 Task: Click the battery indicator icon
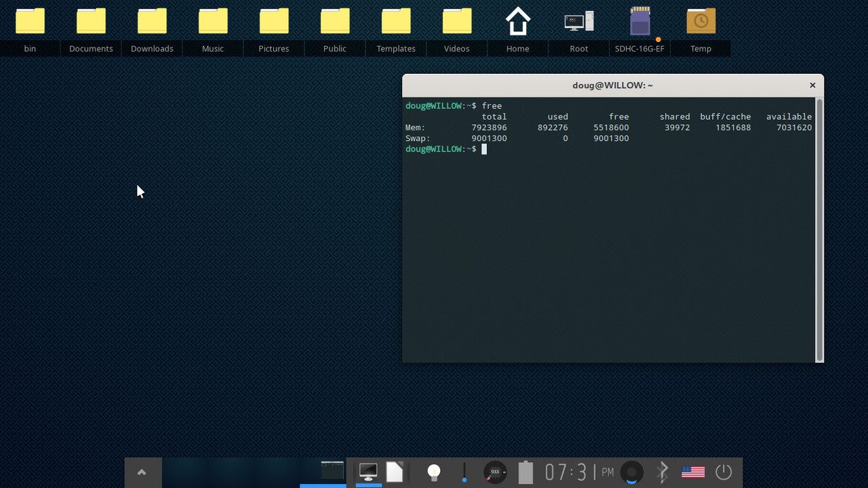(x=526, y=472)
